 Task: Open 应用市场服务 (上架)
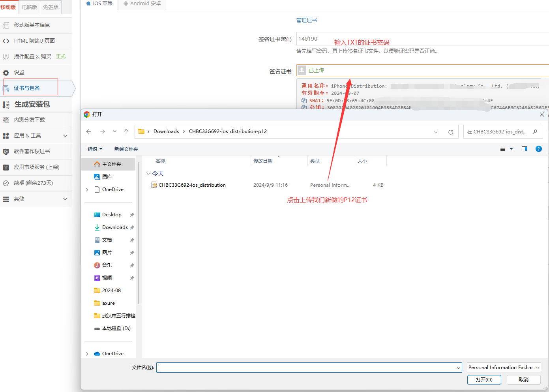pos(36,167)
